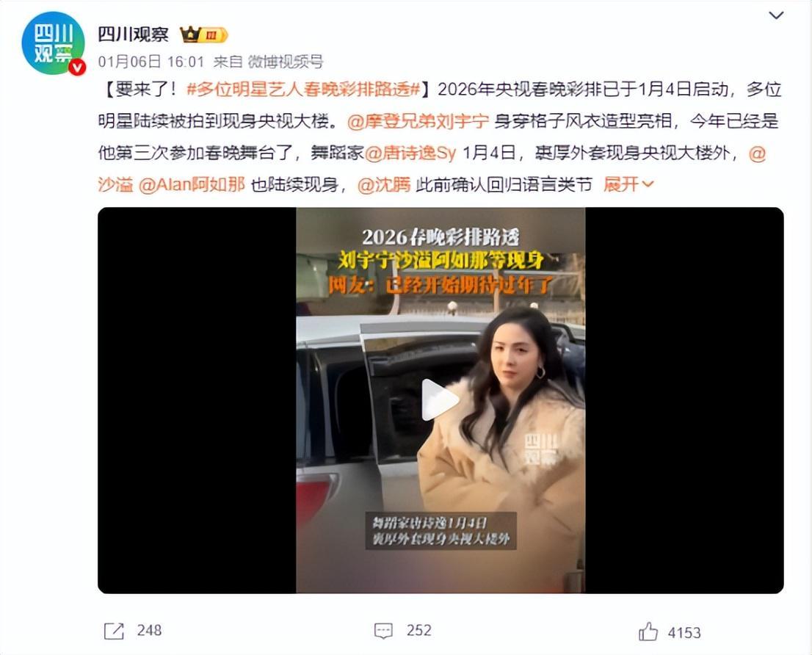The height and width of the screenshot is (655, 812).
Task: Play the video with the center play button
Action: click(x=441, y=399)
